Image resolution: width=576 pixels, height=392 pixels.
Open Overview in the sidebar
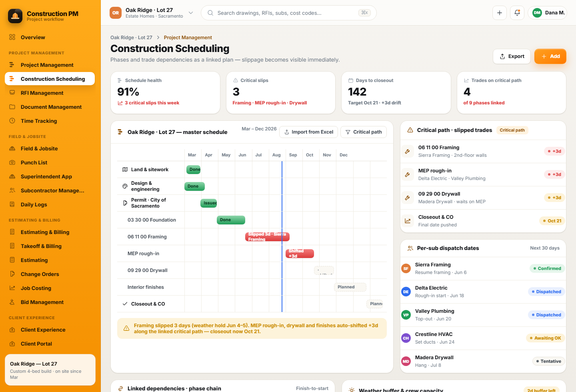click(x=50, y=37)
